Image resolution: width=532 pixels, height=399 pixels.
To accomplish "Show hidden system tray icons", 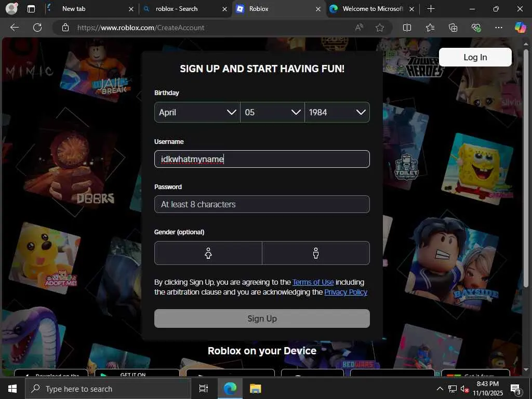I will 440,389.
